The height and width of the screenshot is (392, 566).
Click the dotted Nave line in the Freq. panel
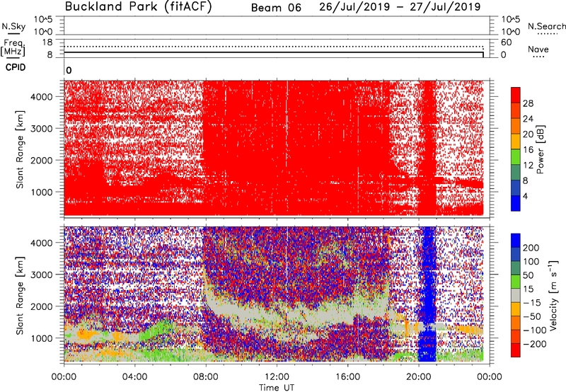[x=274, y=47]
